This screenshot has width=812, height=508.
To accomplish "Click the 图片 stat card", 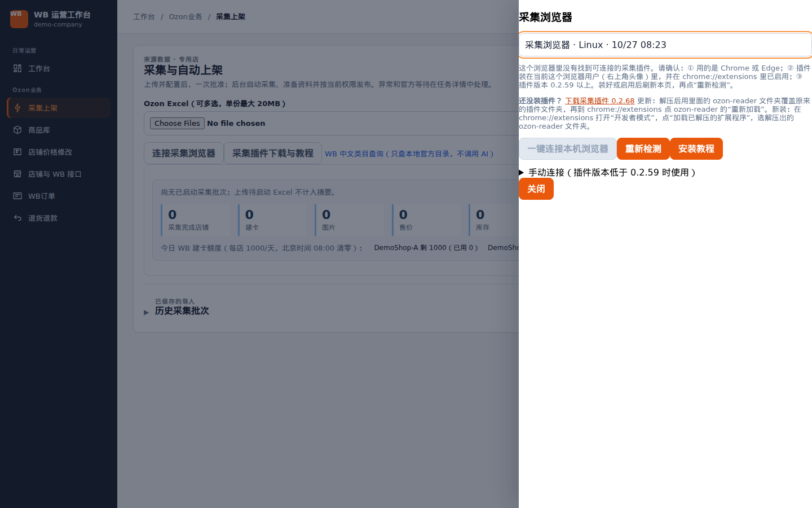I will coord(350,220).
